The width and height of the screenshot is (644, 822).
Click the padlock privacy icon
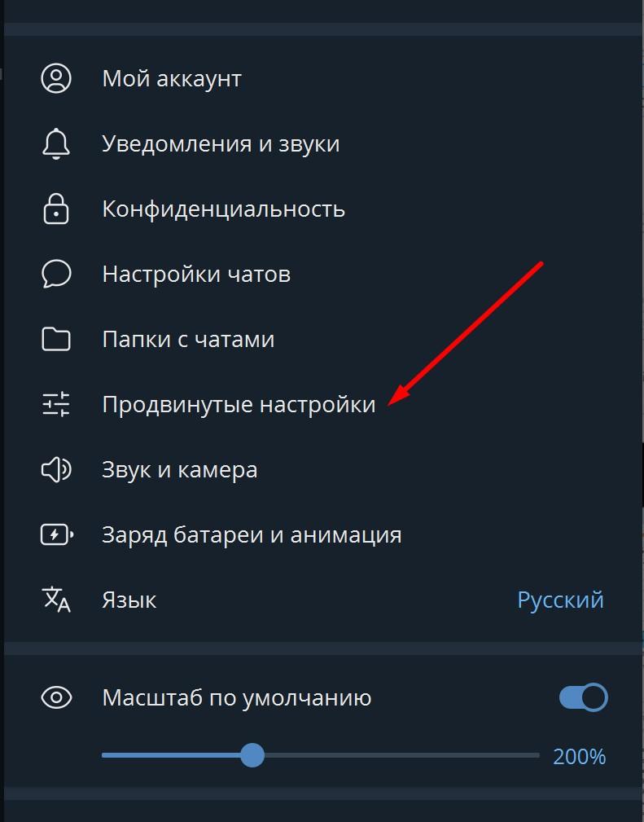click(x=56, y=209)
